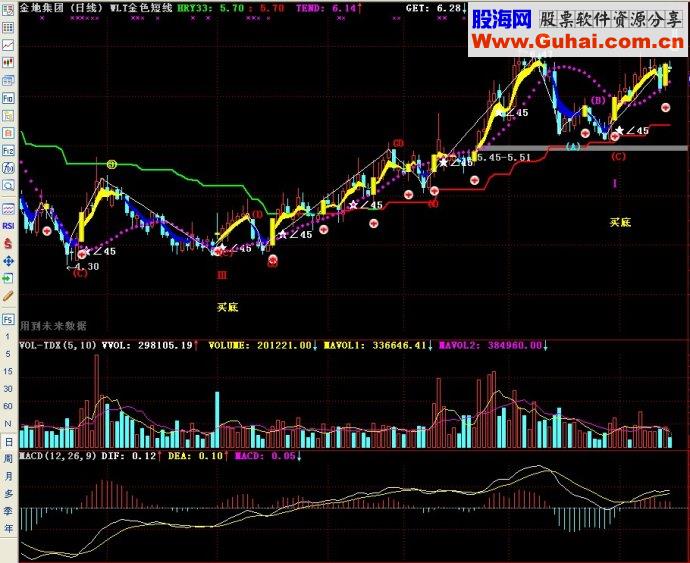Switch to the 1-minute period
690x563 pixels.
tap(7, 336)
